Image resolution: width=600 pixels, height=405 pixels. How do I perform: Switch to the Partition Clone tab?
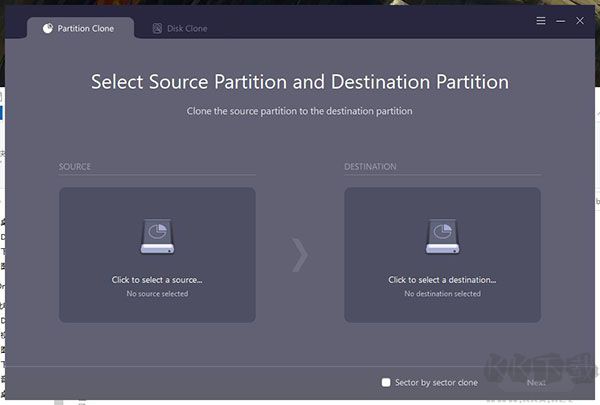coord(80,28)
